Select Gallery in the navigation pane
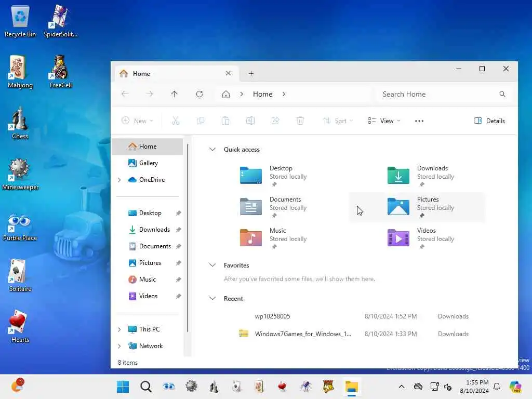532x399 pixels. 148,163
